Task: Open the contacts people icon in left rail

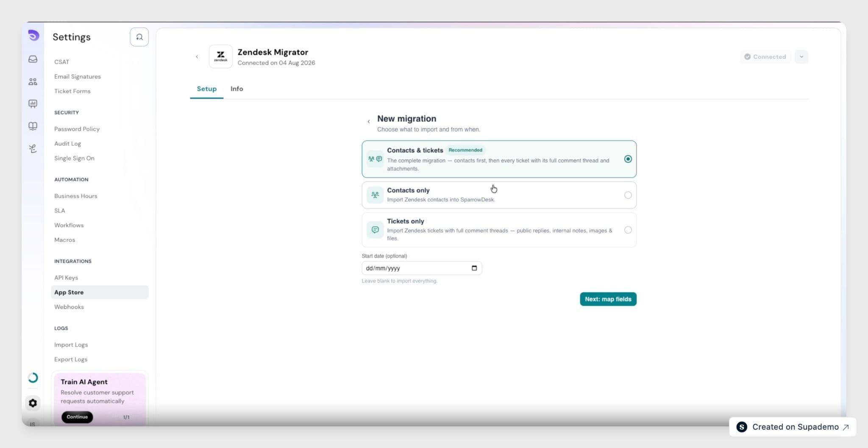Action: [33, 81]
